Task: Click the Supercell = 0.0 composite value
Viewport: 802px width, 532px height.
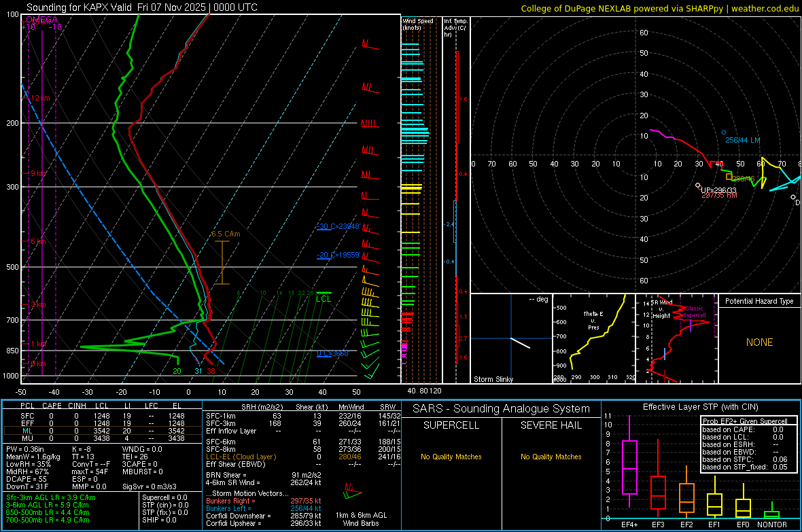Action: 164,497
